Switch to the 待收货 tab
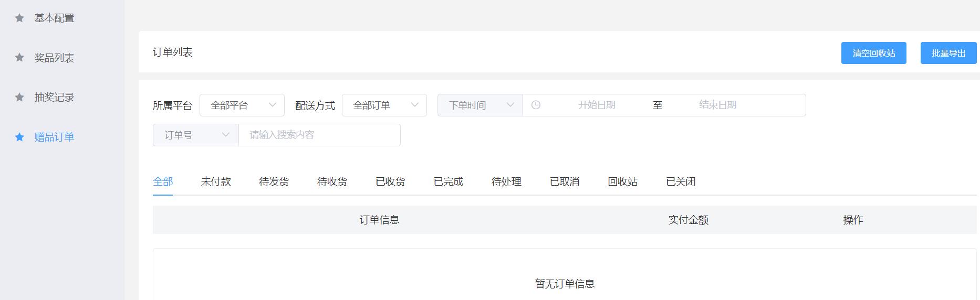Viewport: 980px width, 300px height. point(332,181)
